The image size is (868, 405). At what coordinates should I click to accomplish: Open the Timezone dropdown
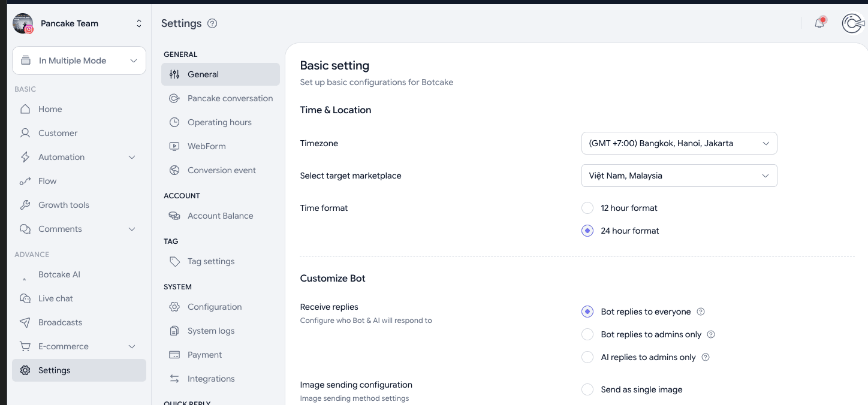click(x=679, y=143)
